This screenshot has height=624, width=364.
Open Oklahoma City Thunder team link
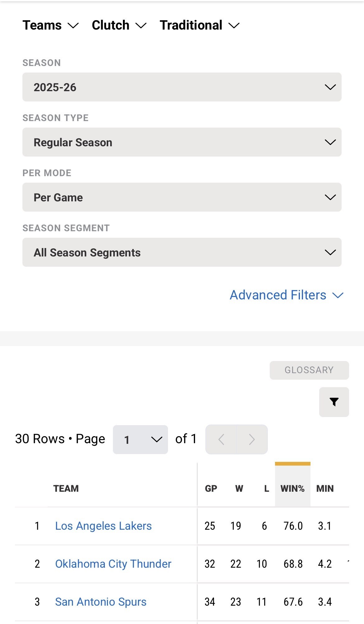(x=113, y=564)
